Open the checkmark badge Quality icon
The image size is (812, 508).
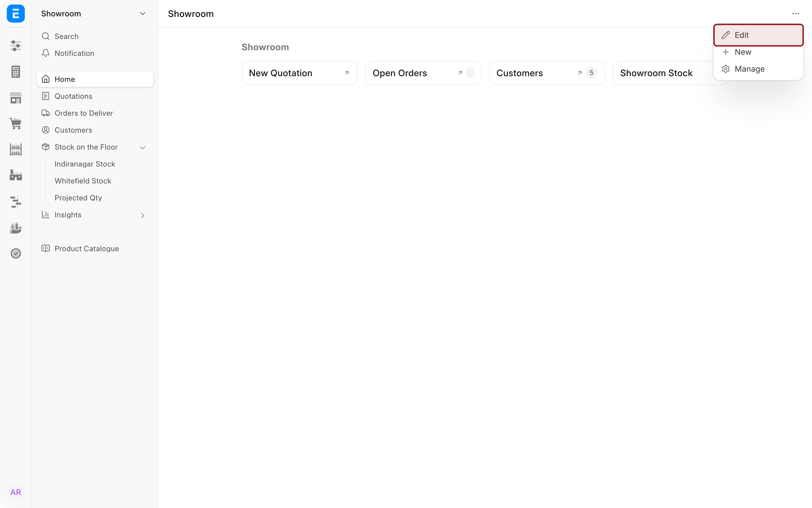coord(16,253)
